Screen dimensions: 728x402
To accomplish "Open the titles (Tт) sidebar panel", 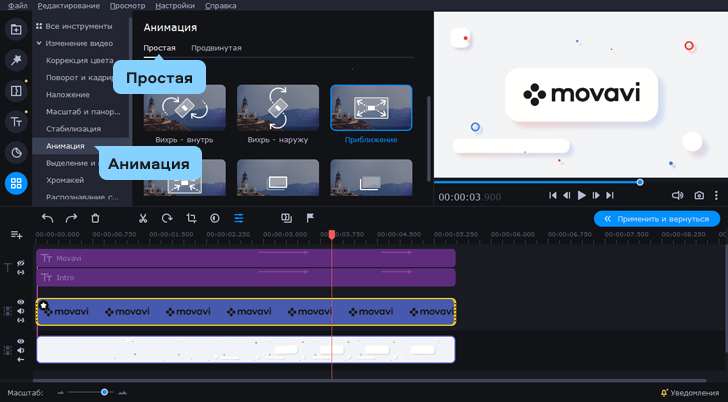I will tap(16, 122).
